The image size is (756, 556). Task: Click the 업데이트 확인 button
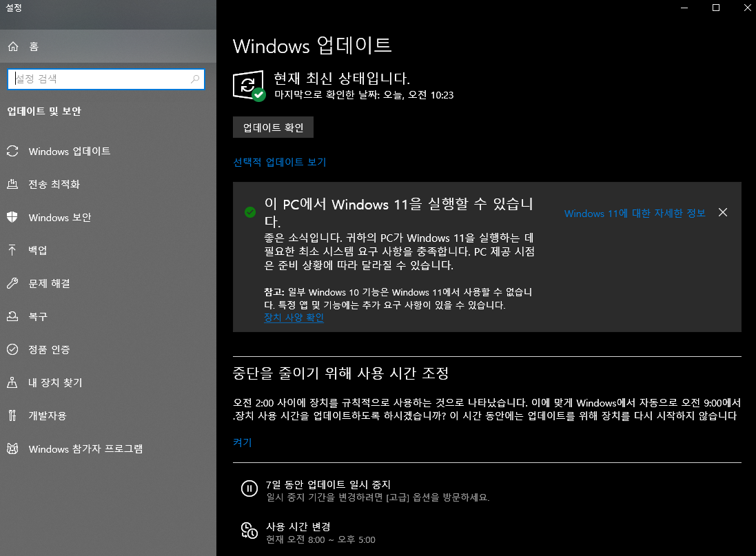coord(273,127)
